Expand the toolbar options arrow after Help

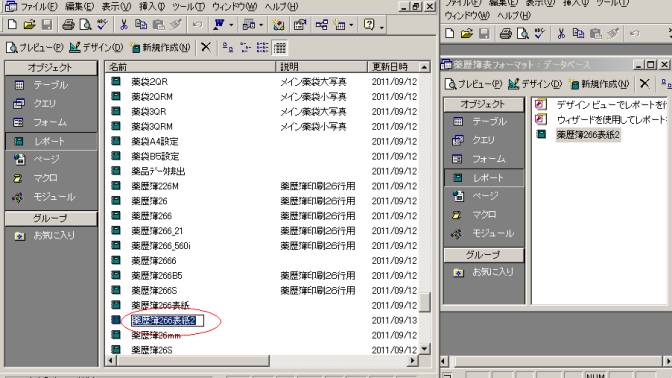(x=381, y=27)
